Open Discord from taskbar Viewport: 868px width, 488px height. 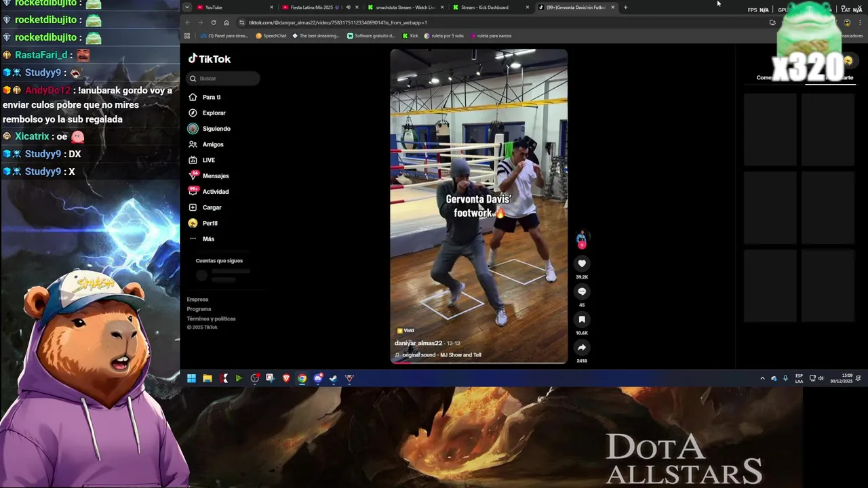point(318,378)
